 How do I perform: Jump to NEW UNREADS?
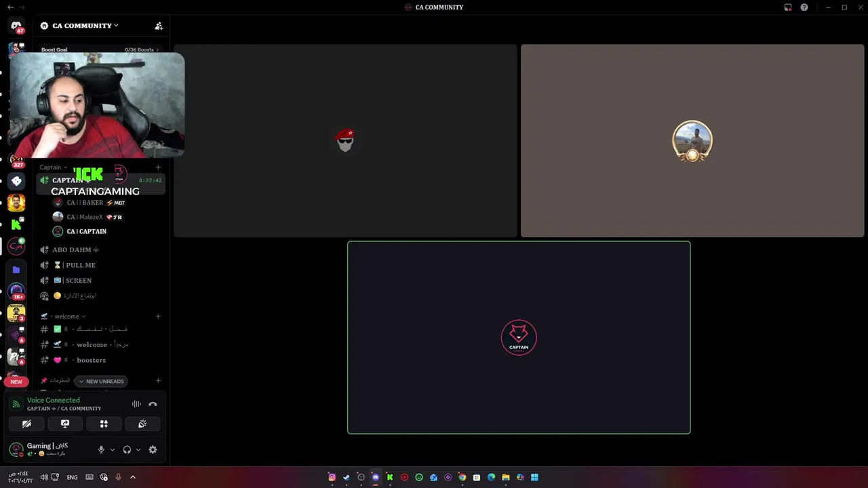pyautogui.click(x=100, y=381)
